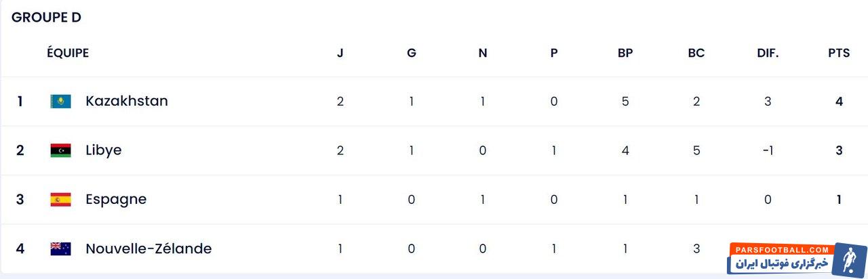Click the Kazakhstan flag icon
868x279 pixels.
click(x=60, y=102)
